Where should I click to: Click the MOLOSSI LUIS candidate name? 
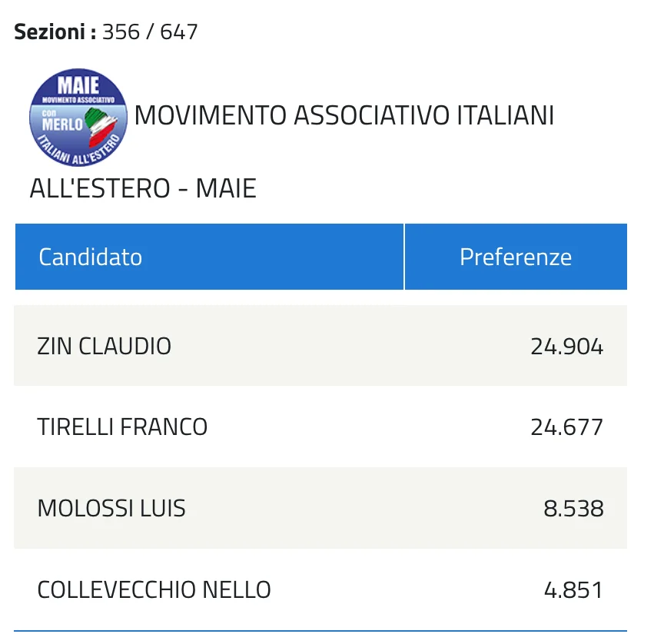coord(111,508)
